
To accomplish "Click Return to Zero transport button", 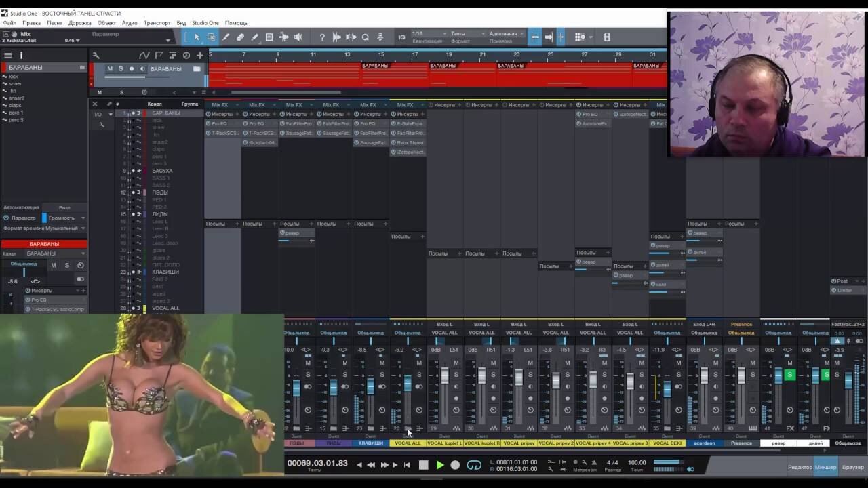I will point(407,465).
